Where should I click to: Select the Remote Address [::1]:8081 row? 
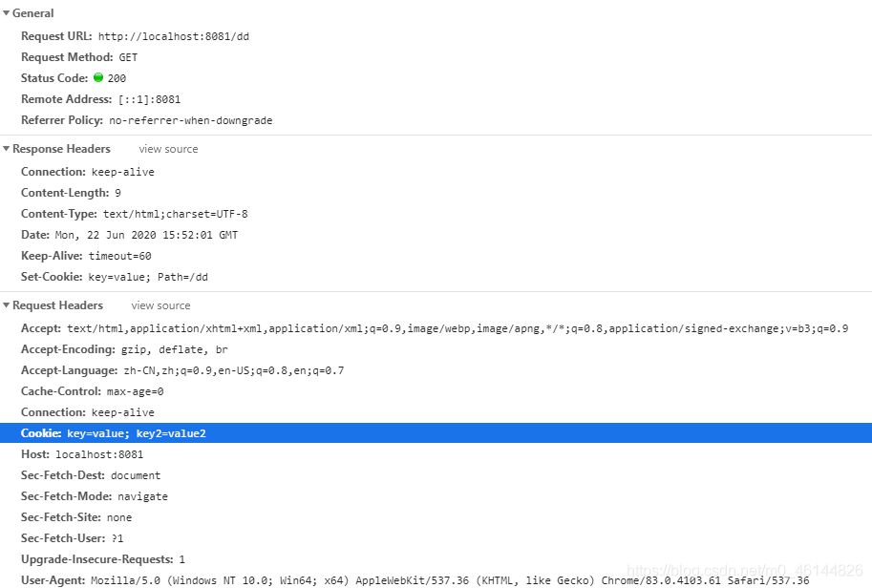[436, 99]
